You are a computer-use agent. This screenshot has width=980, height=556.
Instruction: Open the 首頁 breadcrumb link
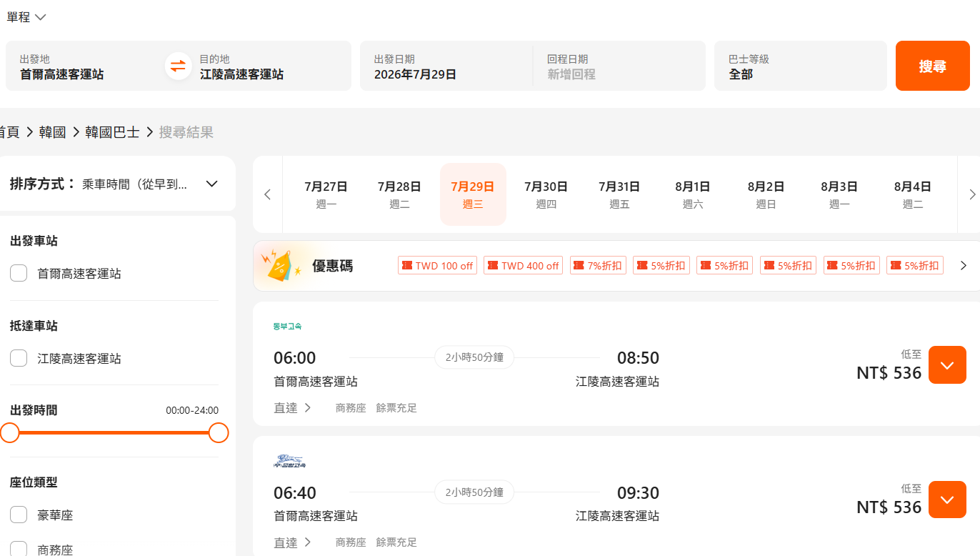pos(9,132)
